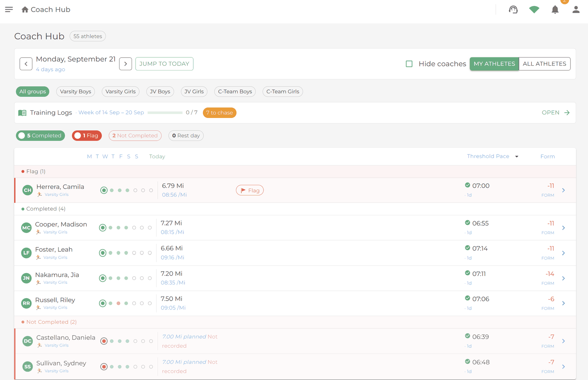Go to the previous day arrow
Viewport: 588px width, 380px height.
coord(26,64)
